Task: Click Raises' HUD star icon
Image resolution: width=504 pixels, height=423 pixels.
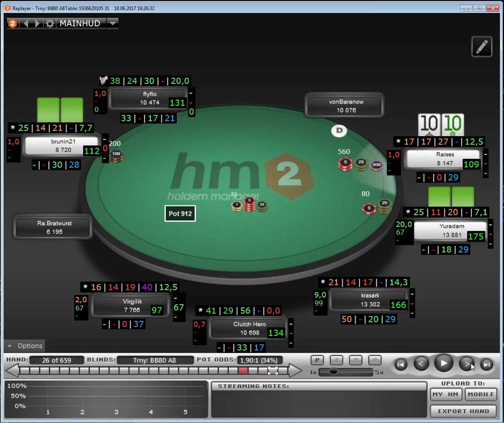Action: 398,141
